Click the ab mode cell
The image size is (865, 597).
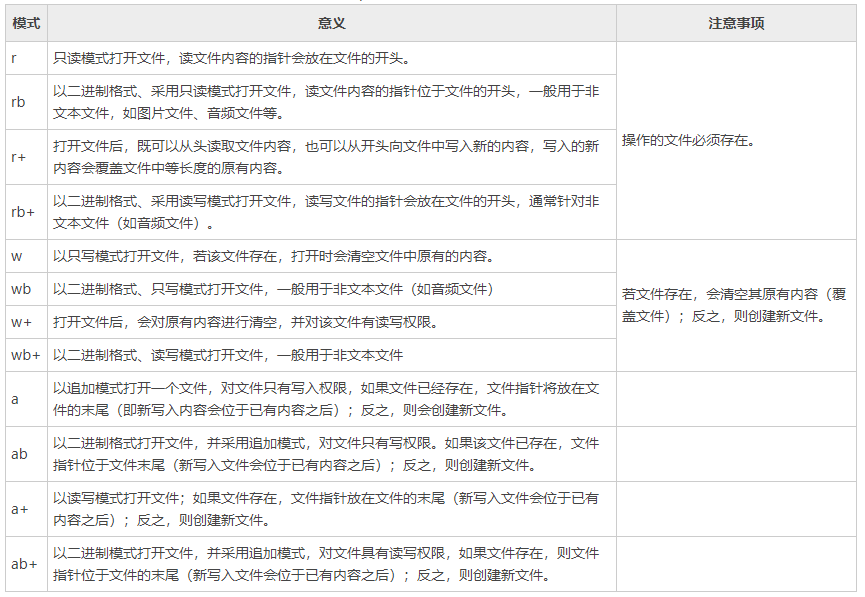click(19, 454)
